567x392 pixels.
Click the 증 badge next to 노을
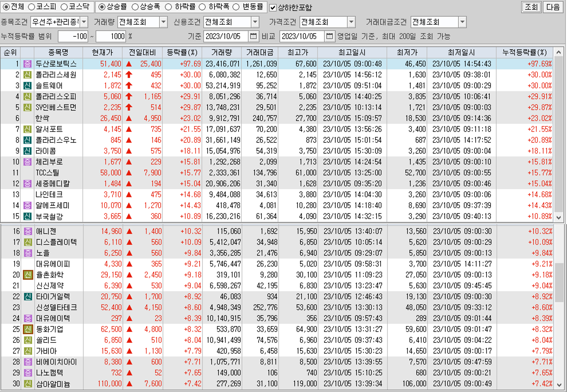pyautogui.click(x=28, y=253)
